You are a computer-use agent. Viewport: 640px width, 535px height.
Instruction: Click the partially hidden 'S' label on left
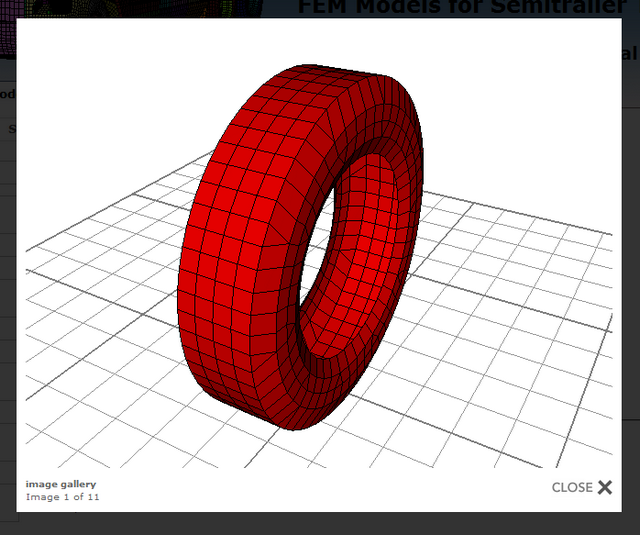coord(12,128)
